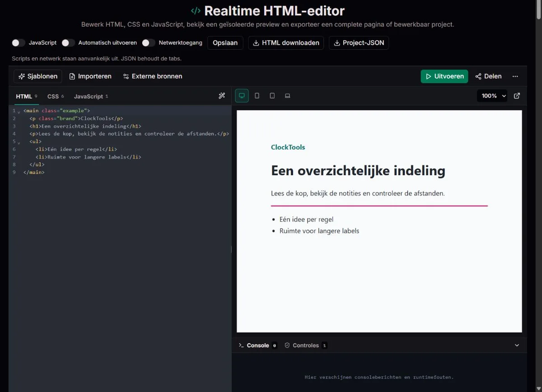The image size is (542, 392).
Task: Open the Console tab
Action: [x=258, y=345]
